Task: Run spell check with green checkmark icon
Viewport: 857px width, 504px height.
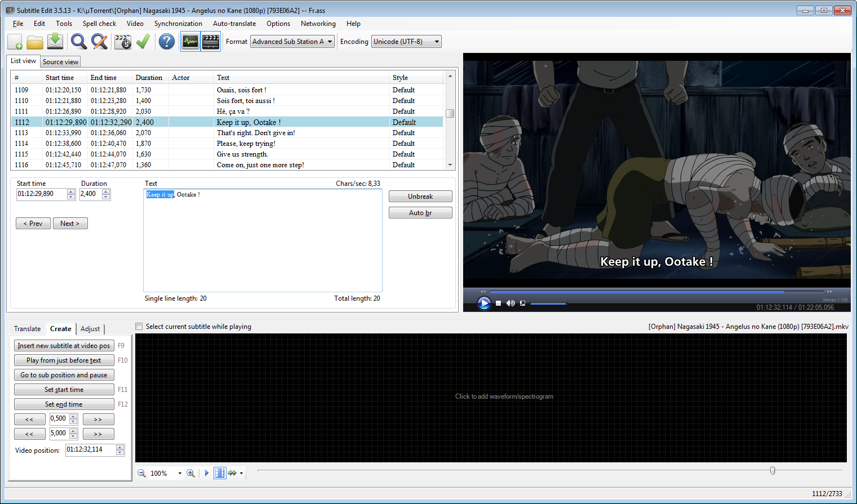Action: [x=143, y=42]
